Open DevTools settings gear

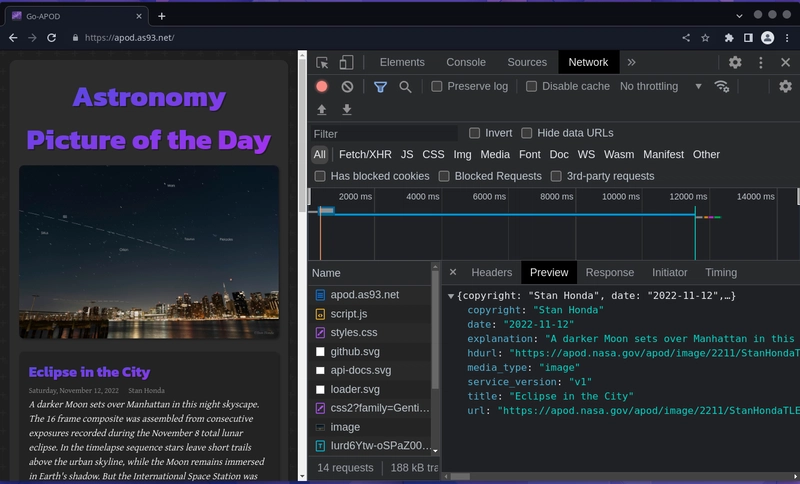735,62
